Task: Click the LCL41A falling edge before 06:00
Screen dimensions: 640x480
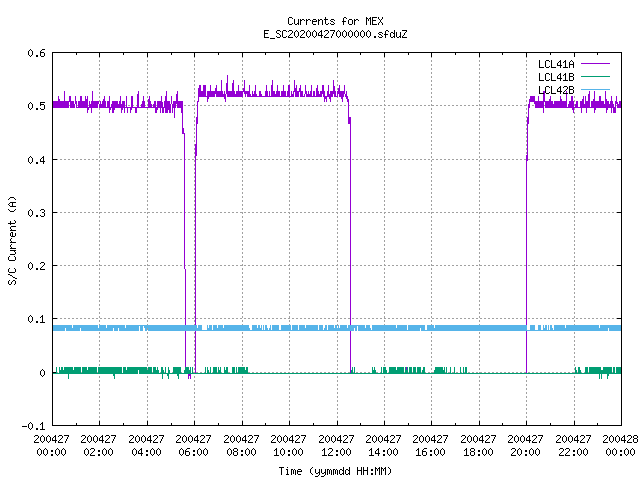Action: [184, 245]
